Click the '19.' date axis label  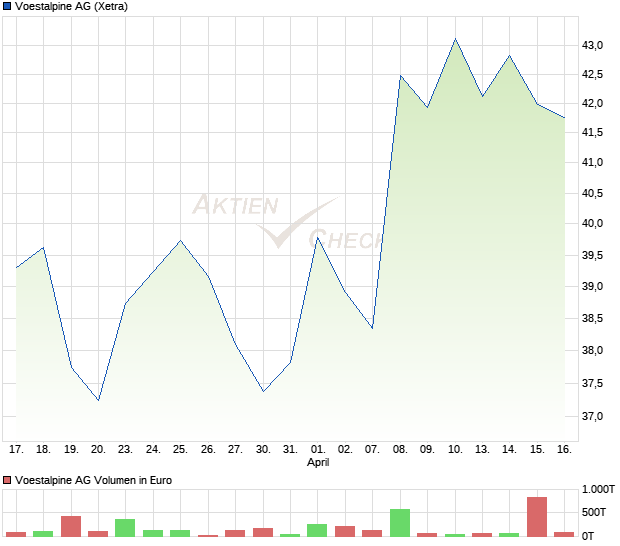click(x=71, y=450)
